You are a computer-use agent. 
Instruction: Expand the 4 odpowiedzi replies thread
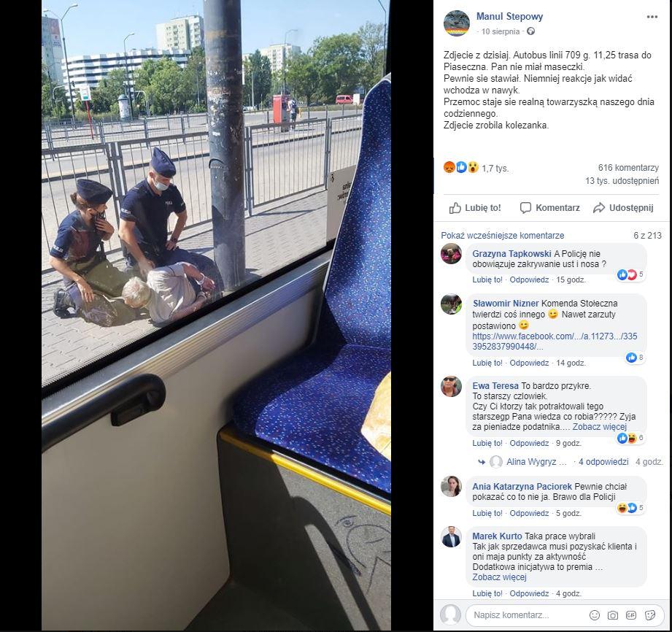[603, 462]
